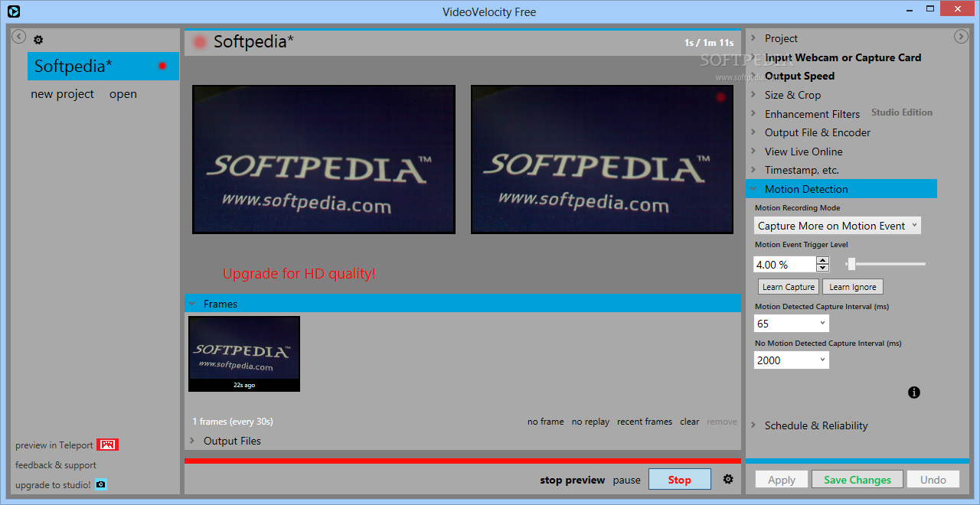
Task: Click the Studio Edition label
Action: pyautogui.click(x=902, y=112)
